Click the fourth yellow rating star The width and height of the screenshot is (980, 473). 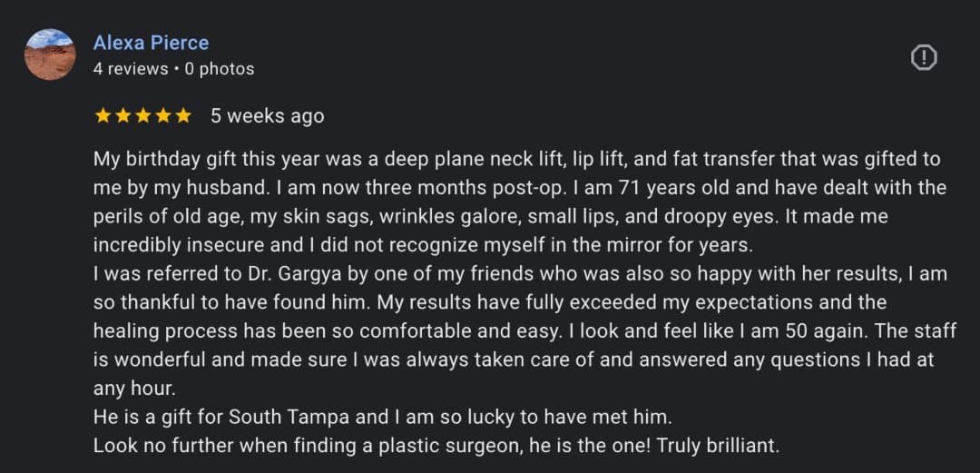coord(162,116)
